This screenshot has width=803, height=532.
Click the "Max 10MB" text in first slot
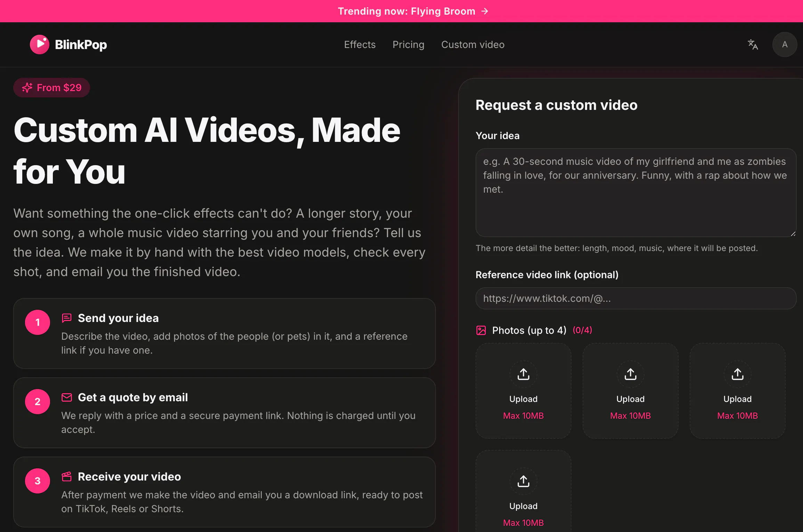(524, 416)
